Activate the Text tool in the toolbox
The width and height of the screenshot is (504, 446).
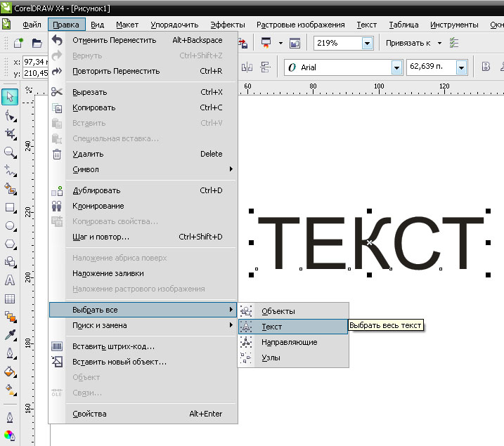pos(10,280)
